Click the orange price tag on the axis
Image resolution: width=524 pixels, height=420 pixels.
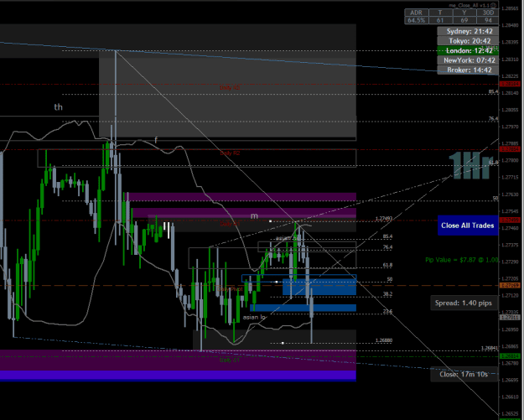point(510,285)
